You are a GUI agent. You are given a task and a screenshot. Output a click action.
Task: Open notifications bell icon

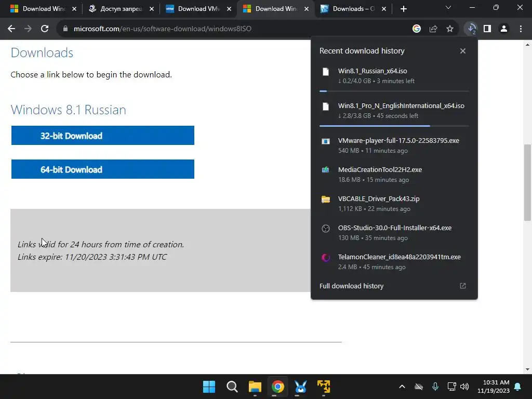[518, 387]
